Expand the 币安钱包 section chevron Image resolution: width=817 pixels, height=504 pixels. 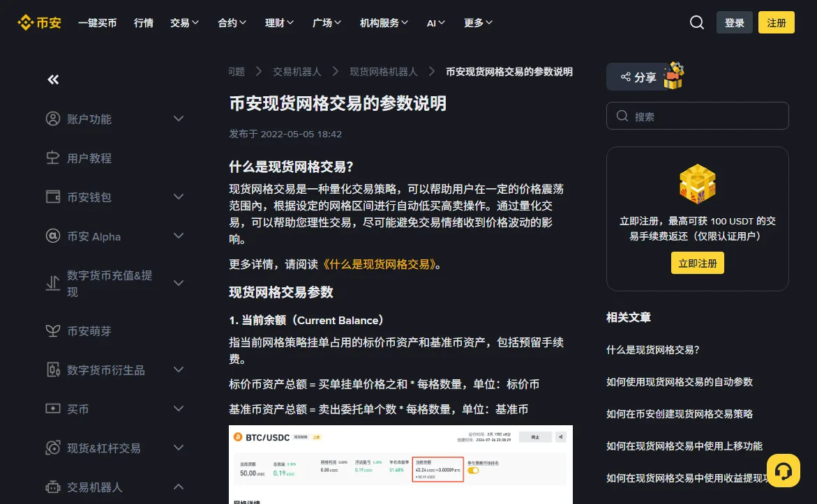pos(178,197)
